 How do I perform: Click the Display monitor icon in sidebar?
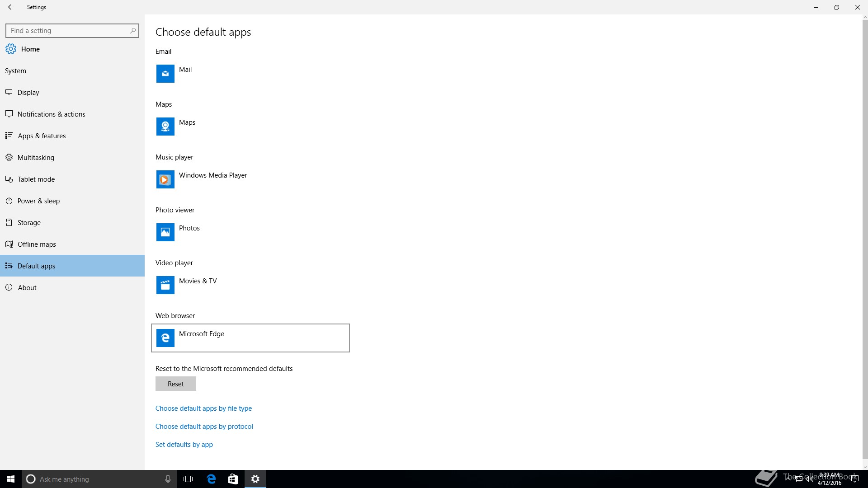[9, 92]
